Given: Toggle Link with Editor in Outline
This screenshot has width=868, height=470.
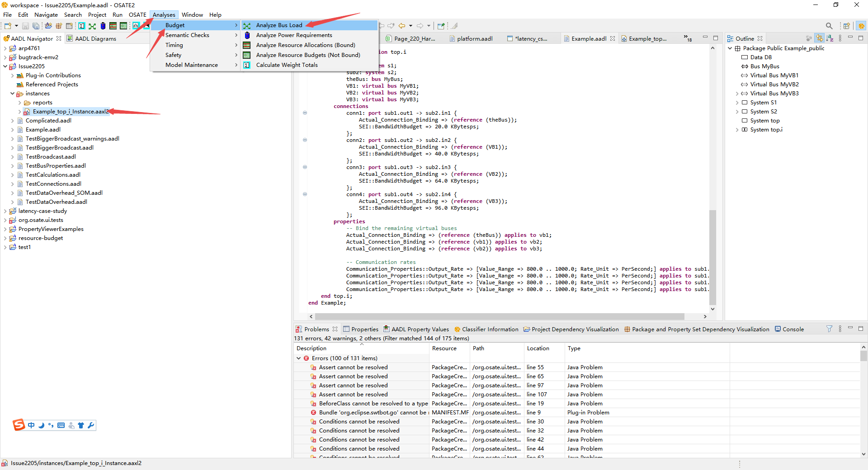Looking at the screenshot, I should 819,38.
